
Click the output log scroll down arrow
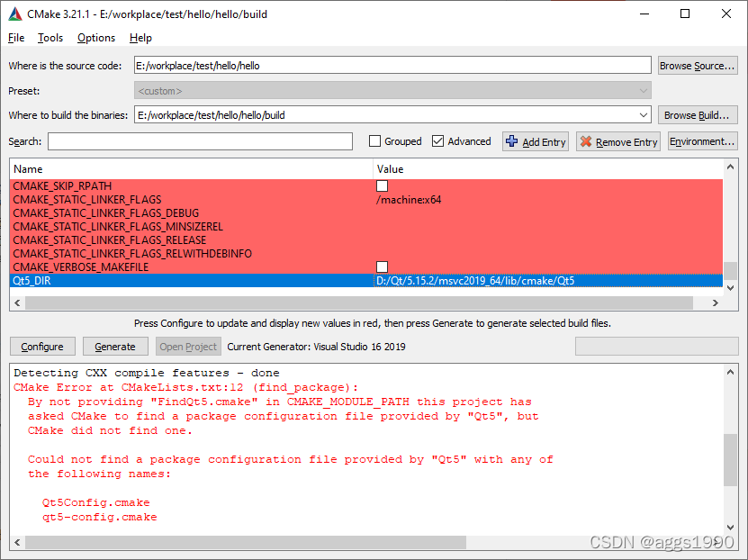(730, 527)
